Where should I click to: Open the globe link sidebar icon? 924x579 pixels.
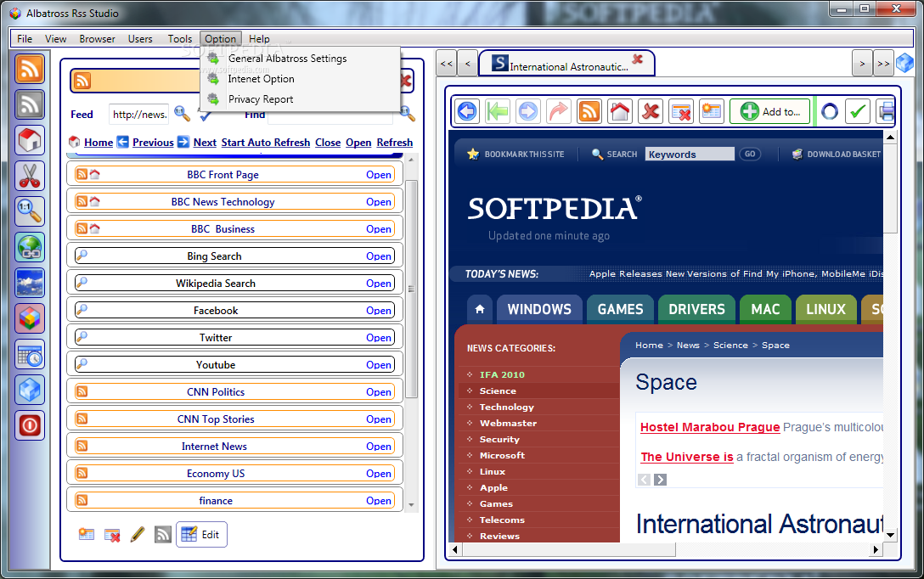click(30, 247)
